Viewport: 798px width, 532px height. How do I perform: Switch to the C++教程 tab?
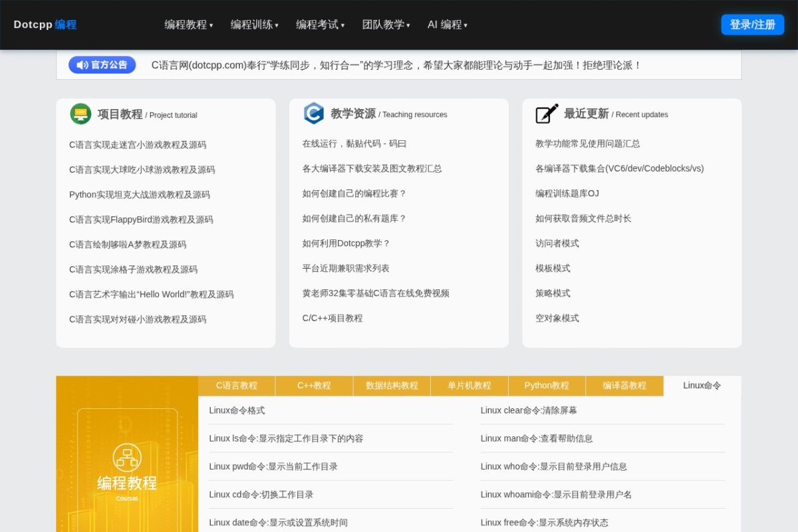(x=314, y=386)
